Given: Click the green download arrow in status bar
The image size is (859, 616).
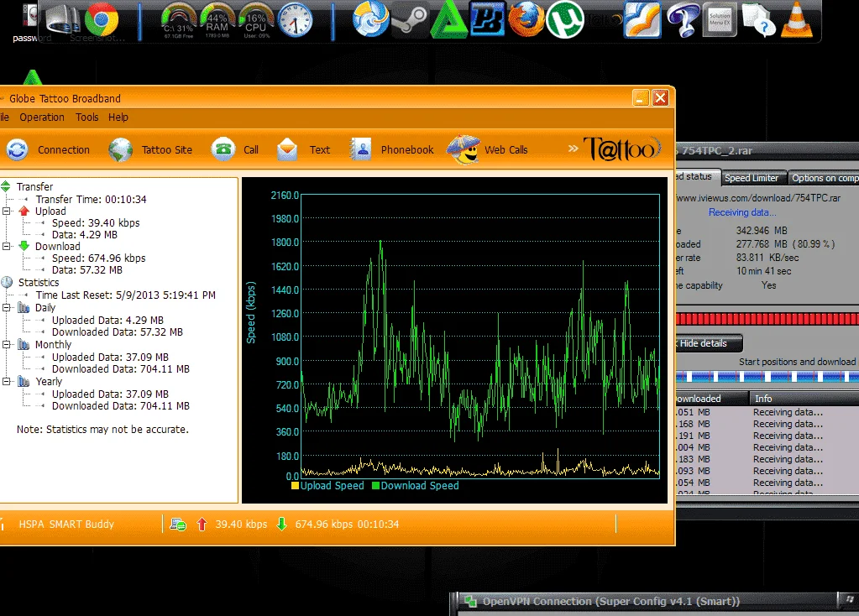Looking at the screenshot, I should [281, 524].
